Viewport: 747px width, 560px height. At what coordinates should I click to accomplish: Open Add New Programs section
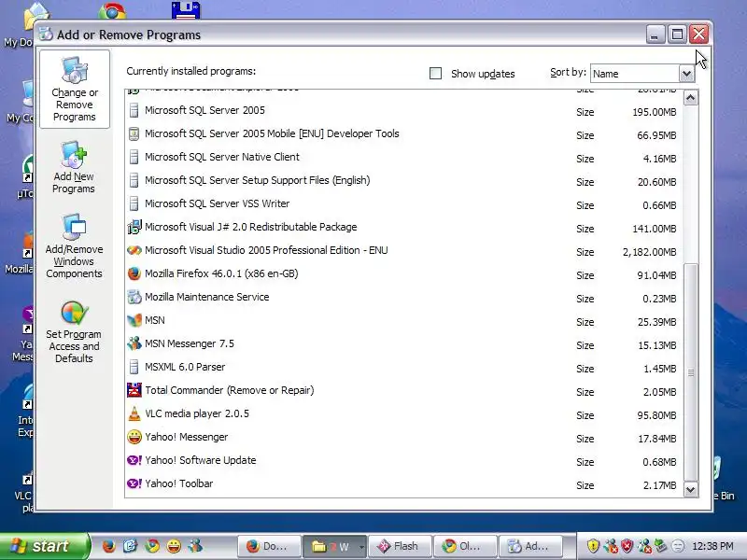[74, 167]
